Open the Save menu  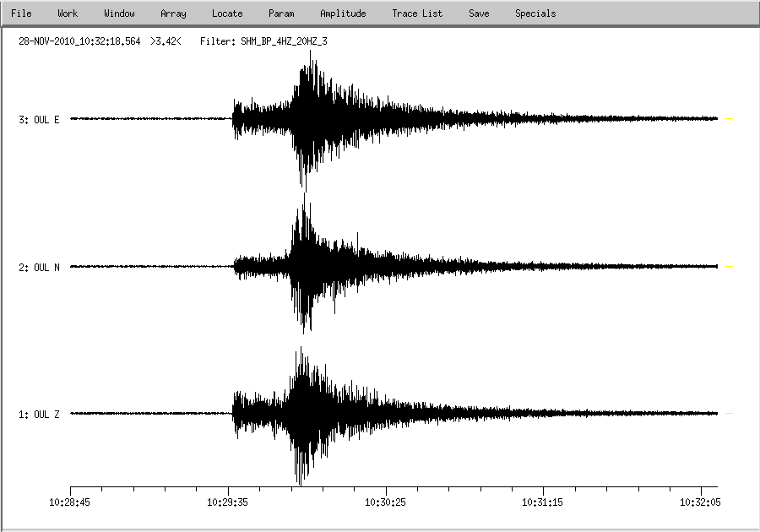click(x=478, y=14)
